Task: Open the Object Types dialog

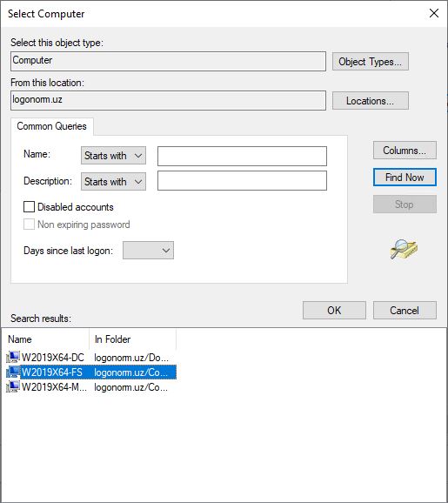Action: pos(371,61)
